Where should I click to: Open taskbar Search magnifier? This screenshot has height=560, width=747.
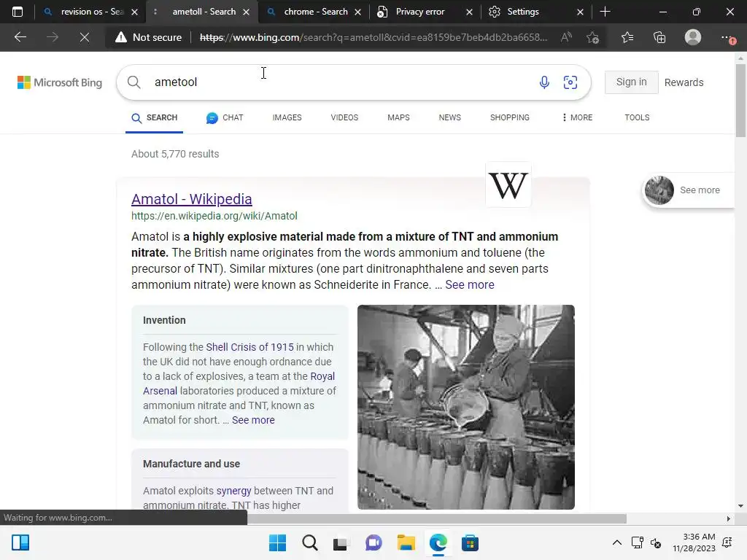[x=309, y=542]
